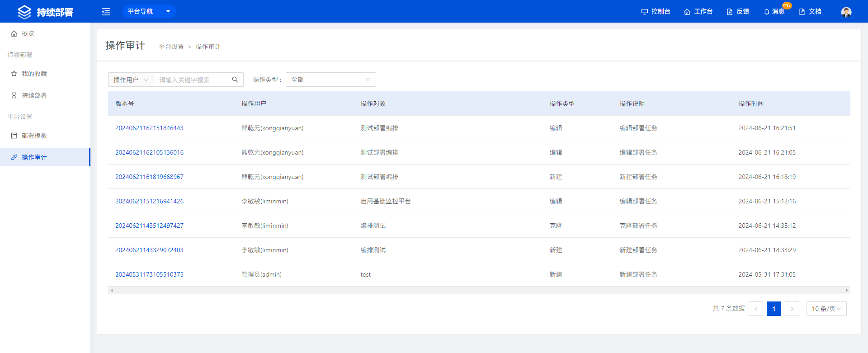Click the 概览 home icon

14,33
